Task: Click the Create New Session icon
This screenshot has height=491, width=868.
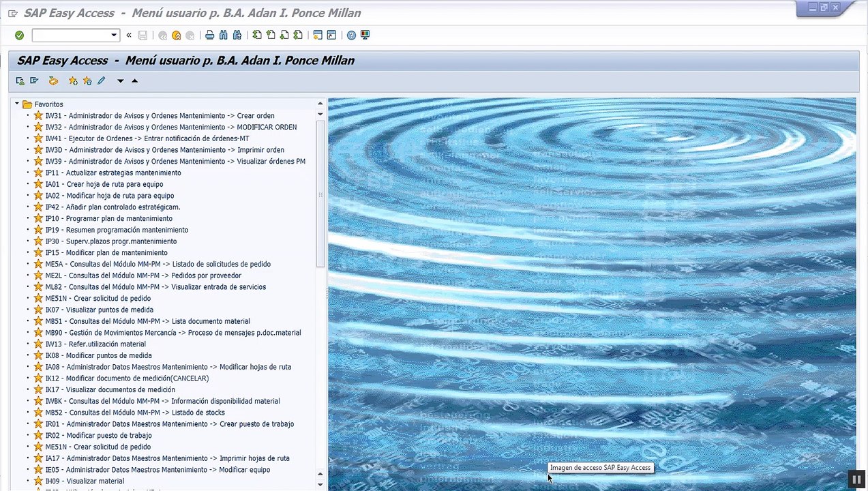Action: [x=318, y=35]
